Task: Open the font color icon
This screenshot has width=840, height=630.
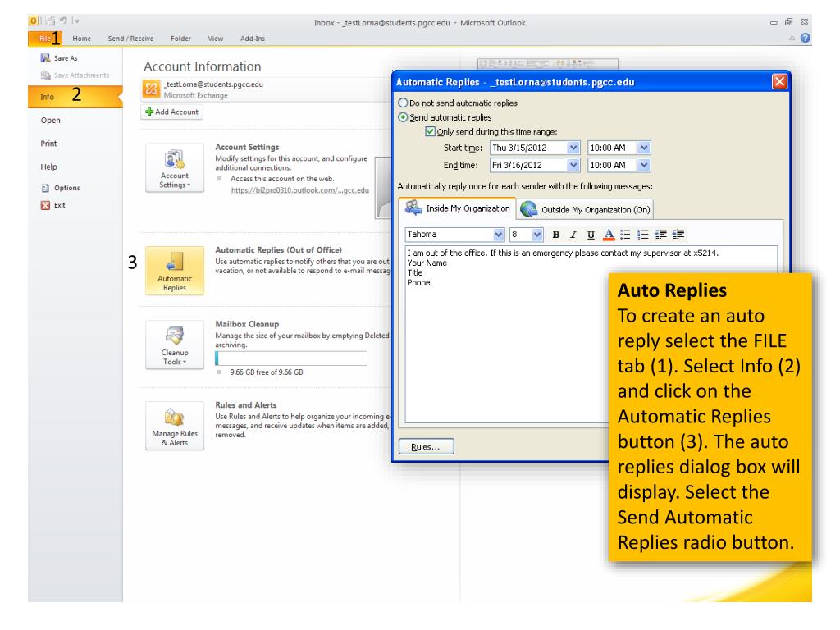Action: pyautogui.click(x=609, y=235)
